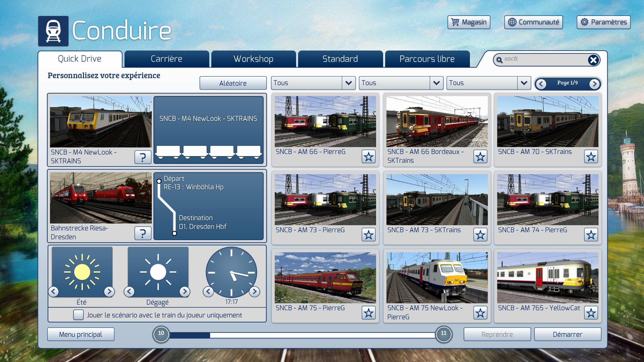Choose the AM 75 NewLook PierreG thumbnail
644x362 pixels.
[437, 278]
